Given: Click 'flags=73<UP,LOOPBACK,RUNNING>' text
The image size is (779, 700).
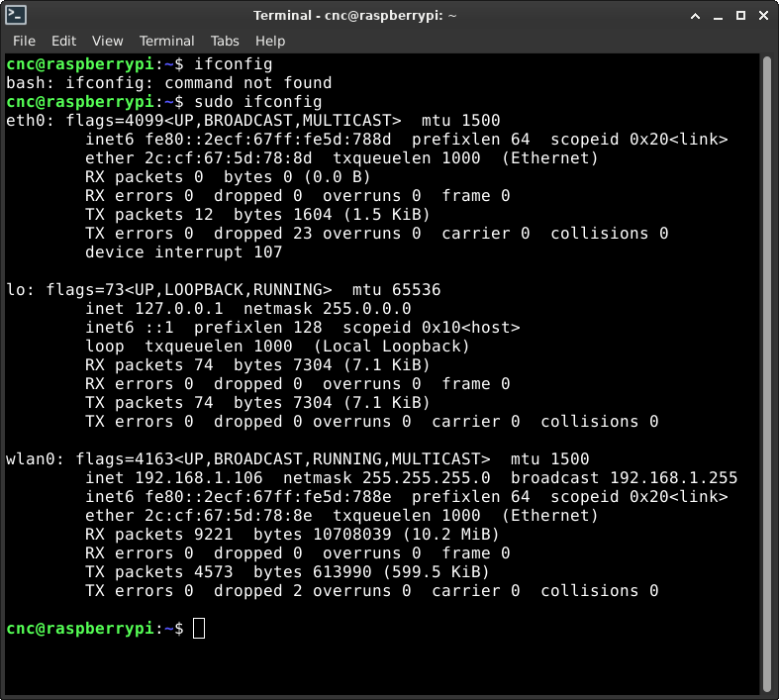Looking at the screenshot, I should 189,290.
